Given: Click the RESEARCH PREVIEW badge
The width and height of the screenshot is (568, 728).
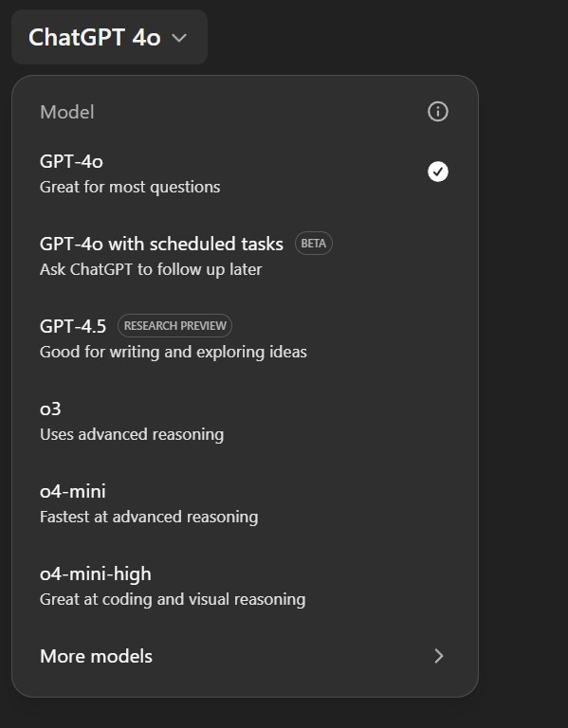Looking at the screenshot, I should pyautogui.click(x=174, y=326).
